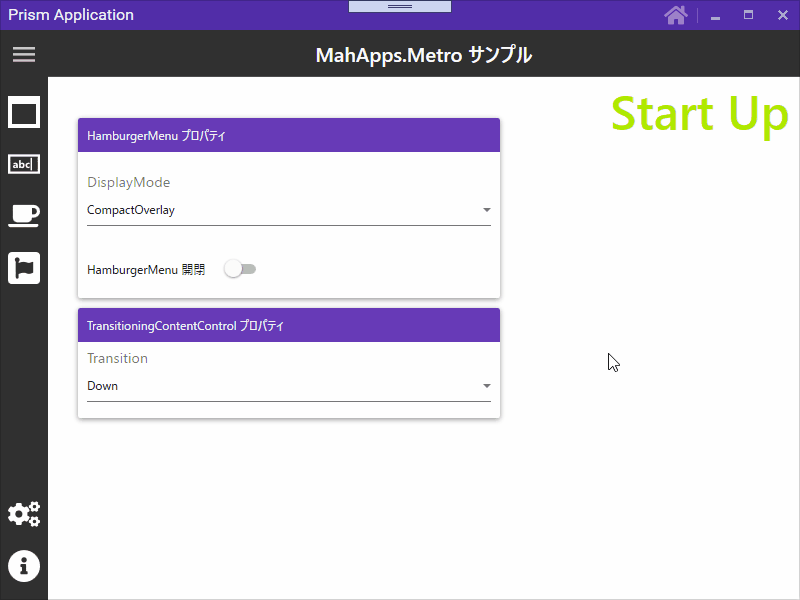The width and height of the screenshot is (800, 600).
Task: Click the Transition label
Action: coord(117,358)
